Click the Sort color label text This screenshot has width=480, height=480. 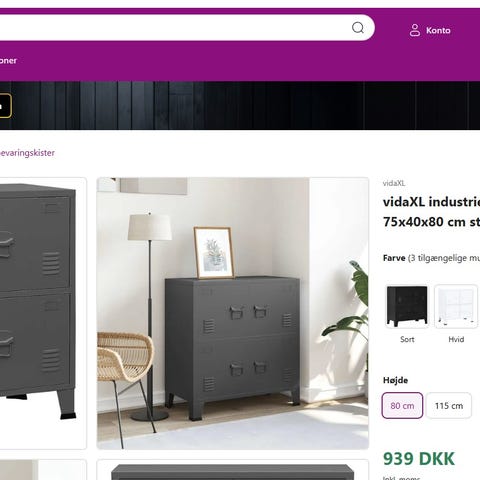tap(407, 339)
